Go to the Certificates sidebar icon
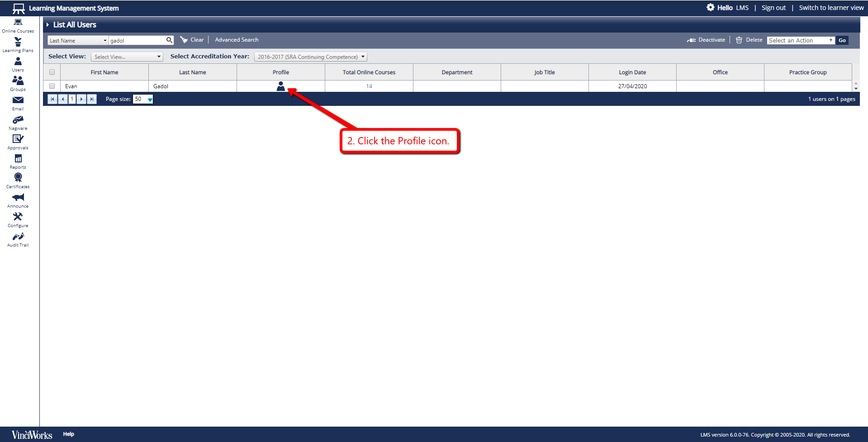 pyautogui.click(x=18, y=178)
